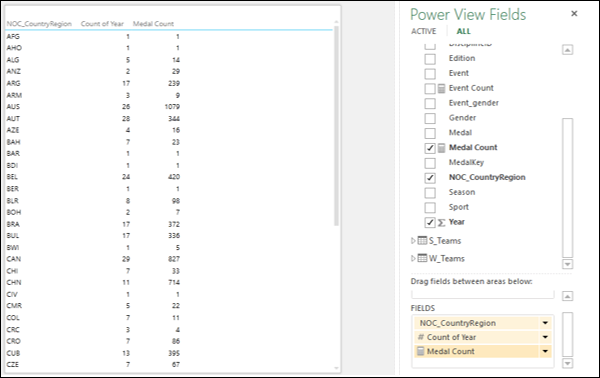The height and width of the screenshot is (378, 600).
Task: Sort by NOC_CountryRegion column header
Action: tap(39, 24)
